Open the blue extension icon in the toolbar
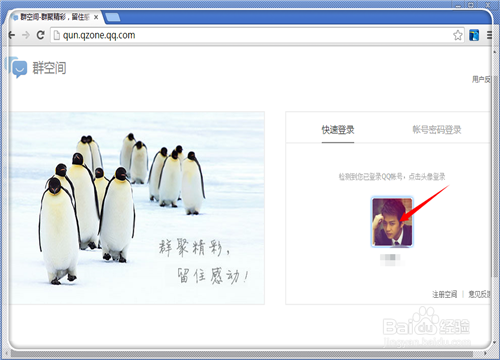Viewport: 500px width, 360px height. click(474, 35)
